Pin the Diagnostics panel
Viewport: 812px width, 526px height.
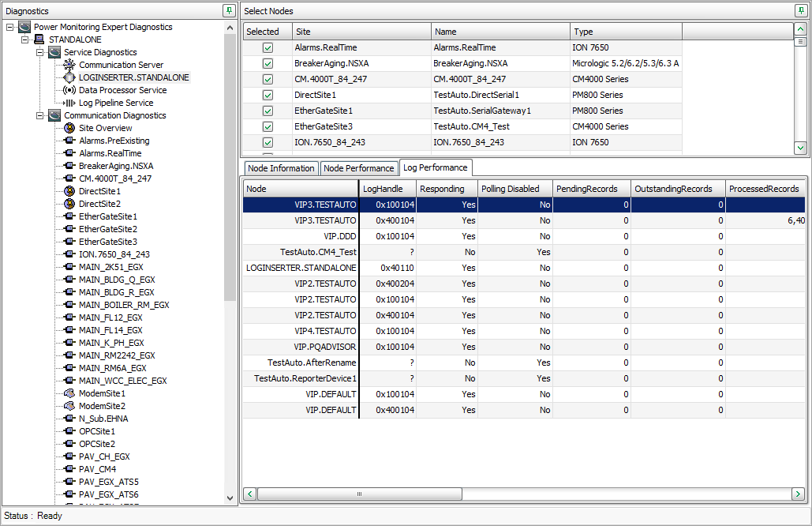click(x=229, y=11)
